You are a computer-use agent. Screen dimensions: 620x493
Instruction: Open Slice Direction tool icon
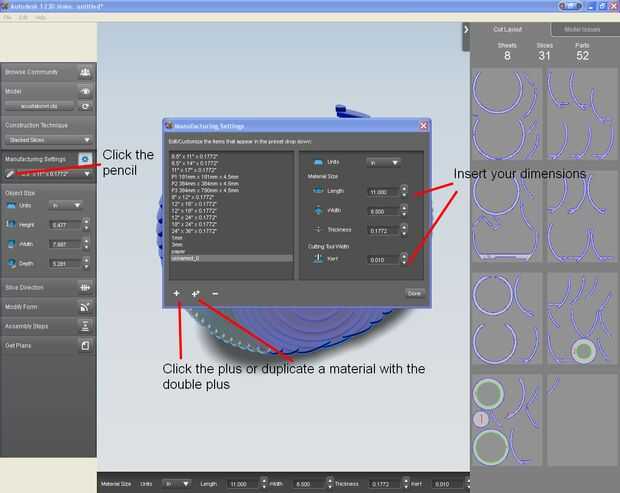tap(85, 287)
